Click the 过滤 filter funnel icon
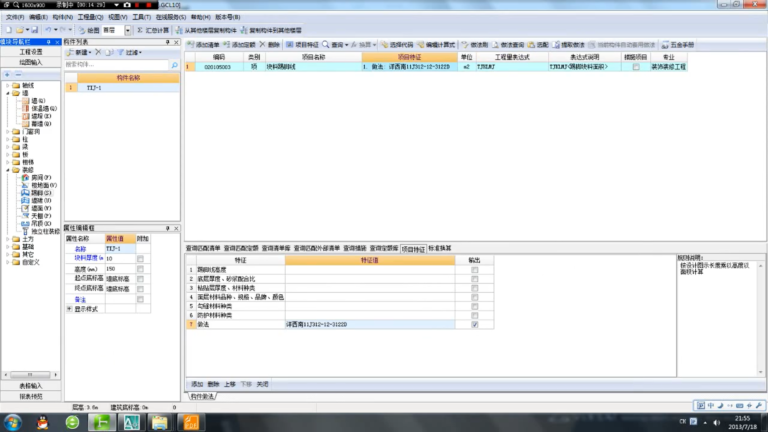 (x=120, y=52)
